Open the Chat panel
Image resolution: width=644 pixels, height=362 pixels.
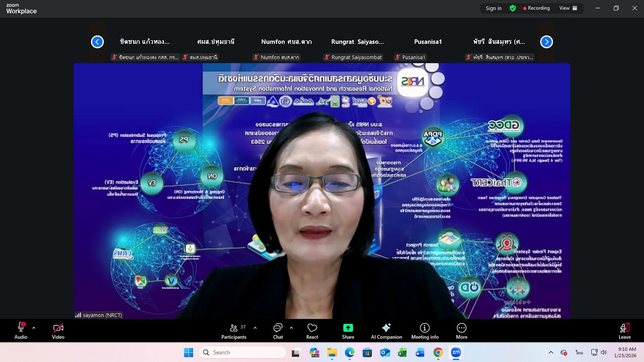(x=278, y=331)
